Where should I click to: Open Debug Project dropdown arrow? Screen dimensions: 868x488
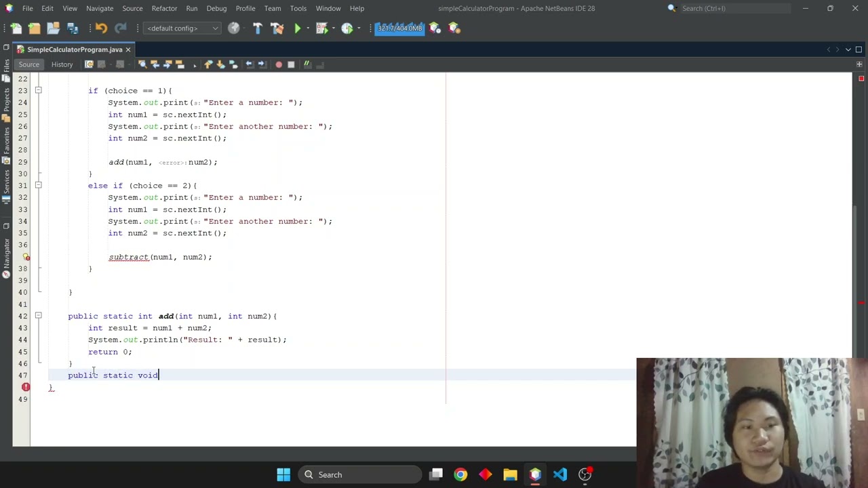click(332, 28)
